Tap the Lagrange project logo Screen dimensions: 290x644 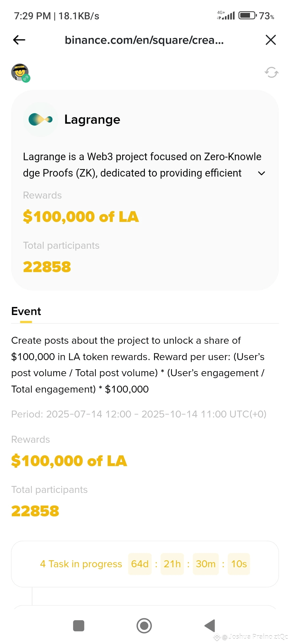pos(41,119)
